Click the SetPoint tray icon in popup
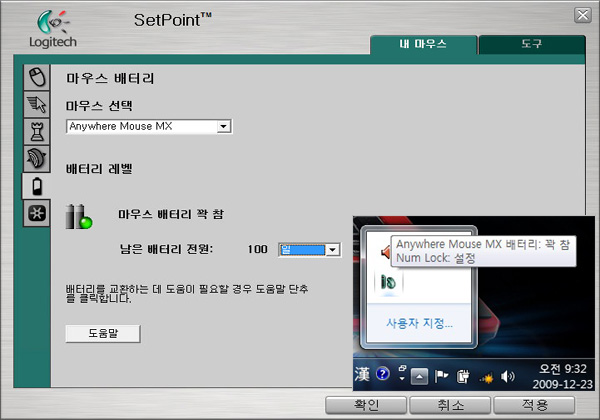 [x=388, y=282]
